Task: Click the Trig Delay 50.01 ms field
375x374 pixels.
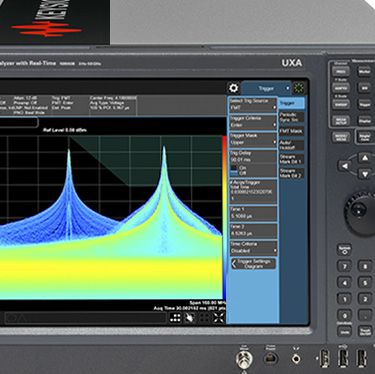Action: tap(253, 160)
